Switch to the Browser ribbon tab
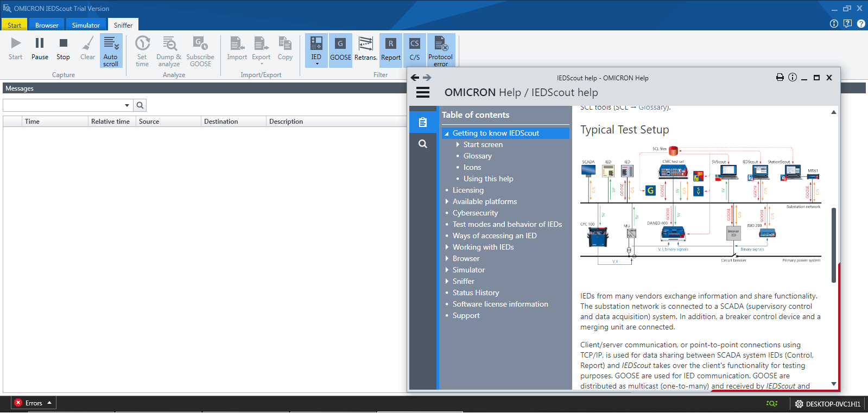The height and width of the screenshot is (413, 868). (47, 25)
